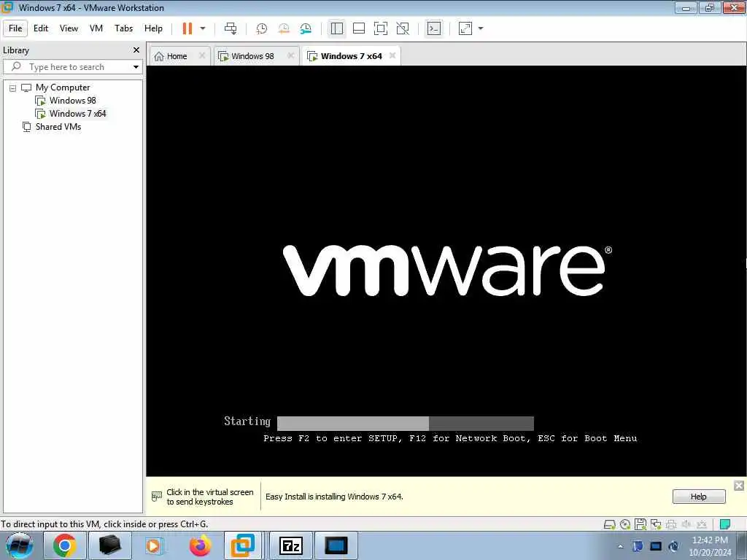The height and width of the screenshot is (560, 747).
Task: Open the View menu
Action: coord(69,28)
